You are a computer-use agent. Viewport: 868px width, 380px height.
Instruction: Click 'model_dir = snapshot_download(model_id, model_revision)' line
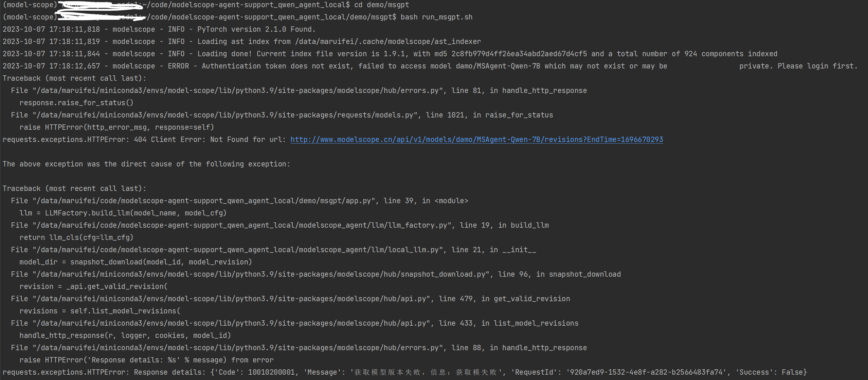pos(136,262)
